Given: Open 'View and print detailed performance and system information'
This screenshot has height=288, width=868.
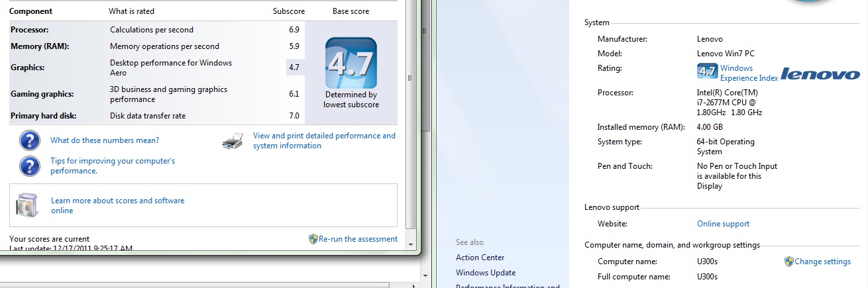Looking at the screenshot, I should pos(324,140).
